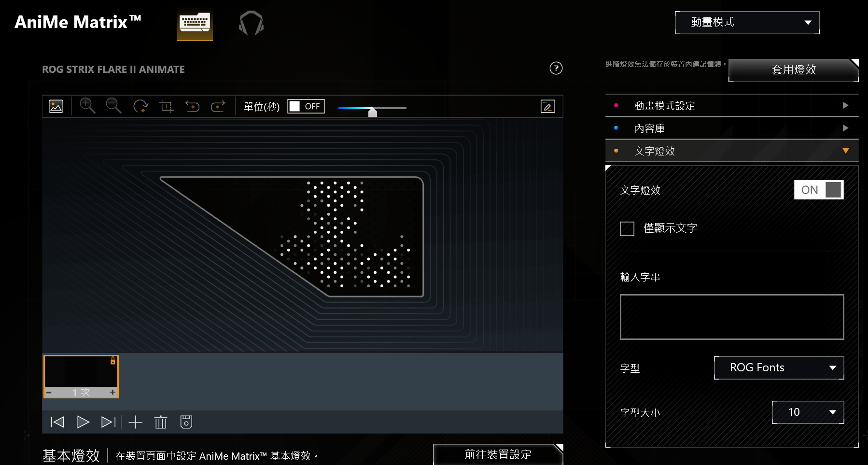Turn off the 文字燈效 ON switch

click(819, 190)
